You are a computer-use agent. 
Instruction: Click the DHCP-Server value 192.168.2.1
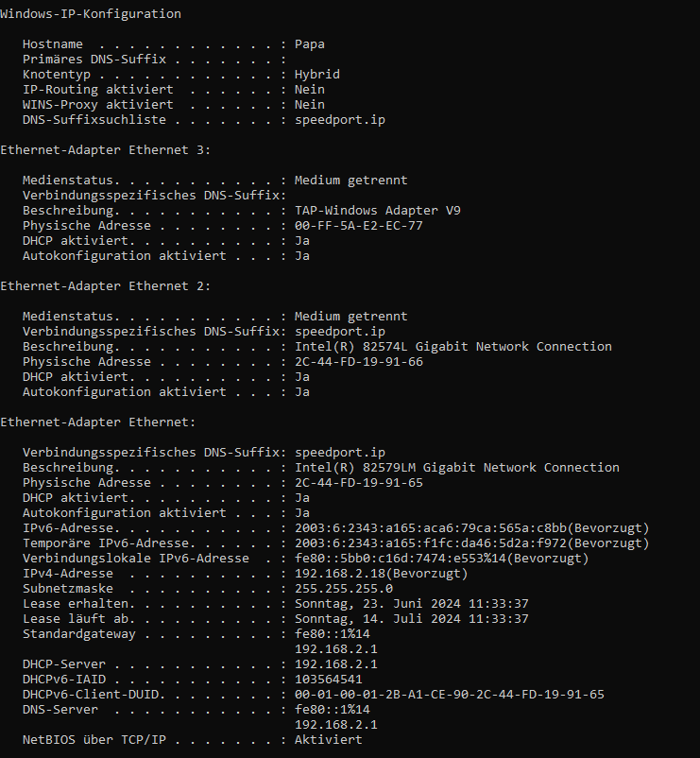tap(336, 663)
